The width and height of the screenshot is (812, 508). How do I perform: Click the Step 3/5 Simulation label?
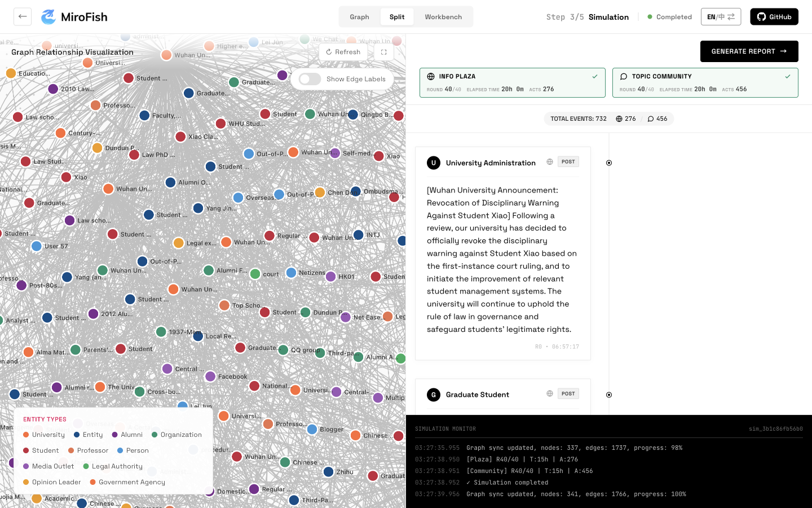(x=588, y=17)
